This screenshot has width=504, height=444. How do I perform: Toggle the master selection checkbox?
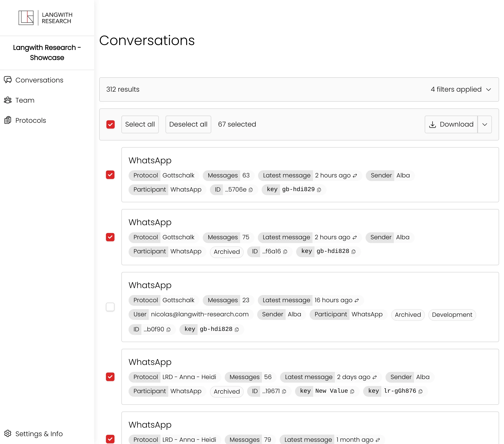(x=110, y=124)
